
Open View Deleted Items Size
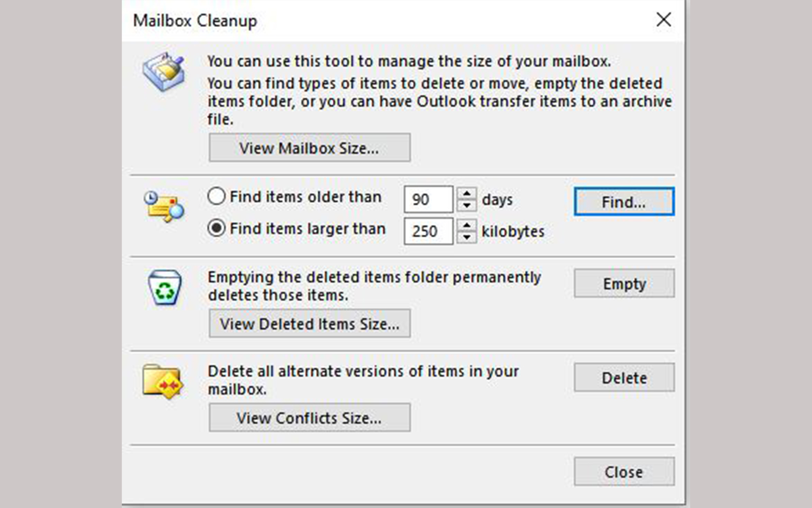(x=309, y=324)
